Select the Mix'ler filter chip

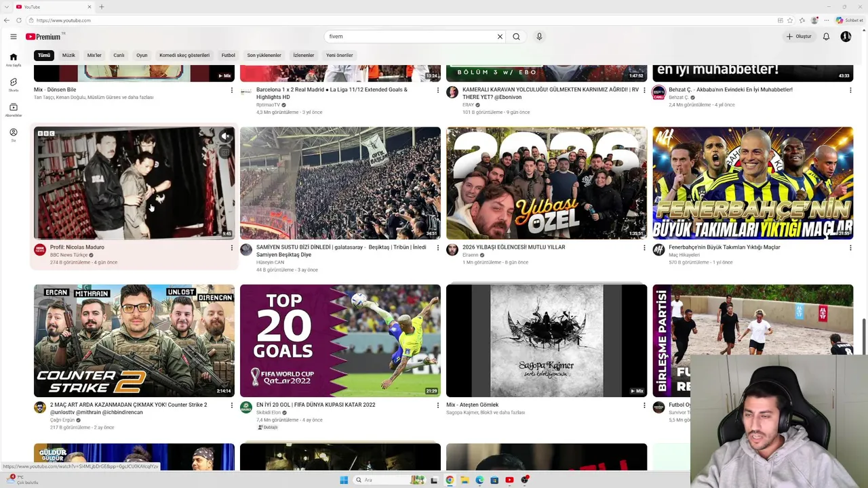[x=94, y=56]
